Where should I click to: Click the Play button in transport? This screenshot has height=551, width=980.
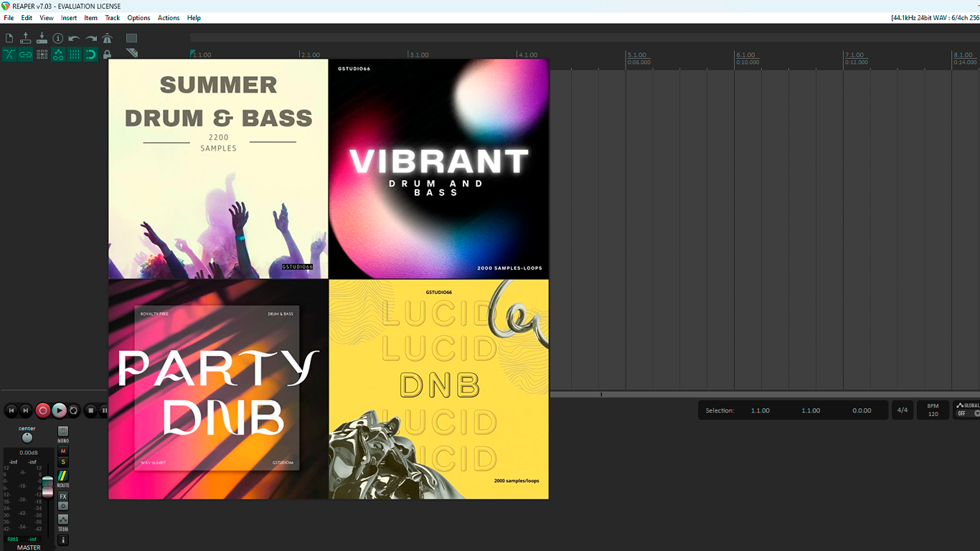tap(59, 410)
